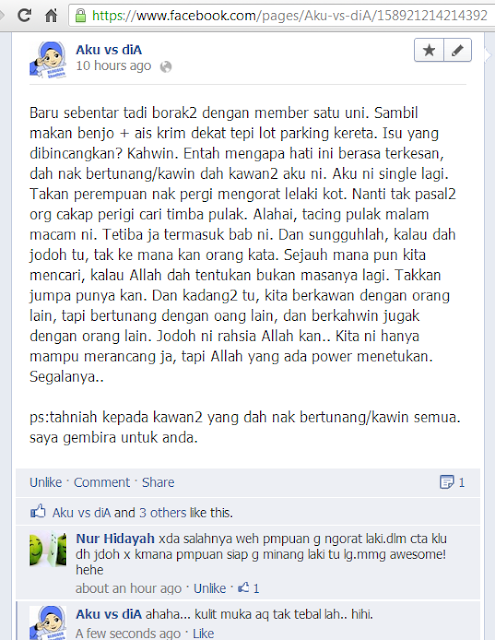
Task: Go to browser home page icon
Action: [51, 16]
